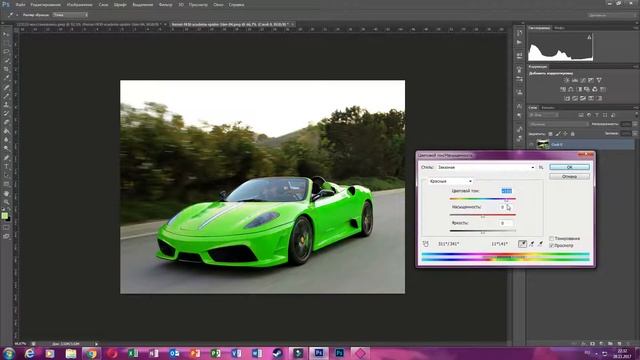Add an Invert adjustment layer
The image size is (640, 360).
(567, 98)
